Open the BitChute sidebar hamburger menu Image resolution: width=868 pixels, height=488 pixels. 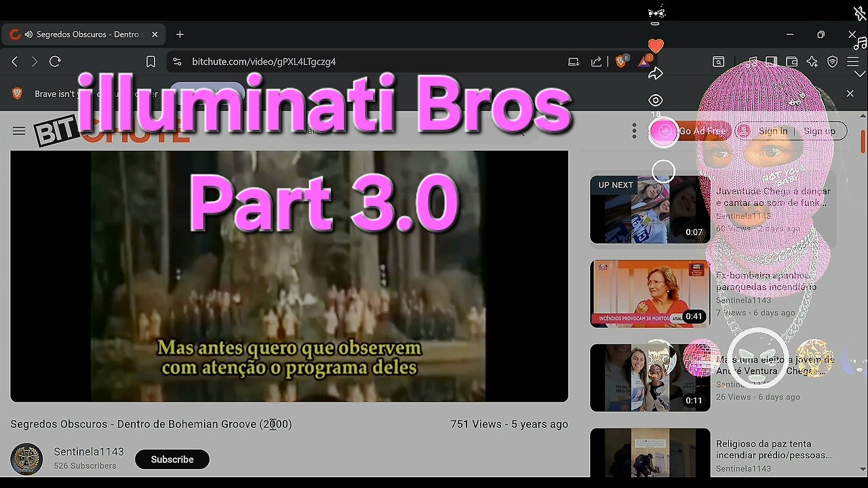19,131
